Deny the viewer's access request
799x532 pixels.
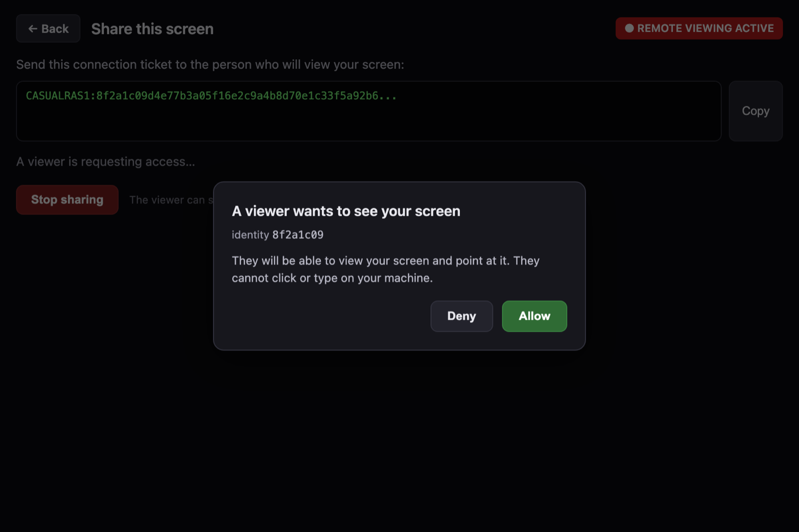coord(461,316)
